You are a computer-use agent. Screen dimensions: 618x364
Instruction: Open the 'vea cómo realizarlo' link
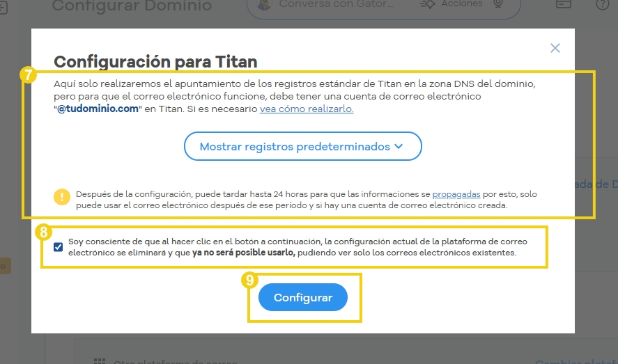[x=307, y=109]
